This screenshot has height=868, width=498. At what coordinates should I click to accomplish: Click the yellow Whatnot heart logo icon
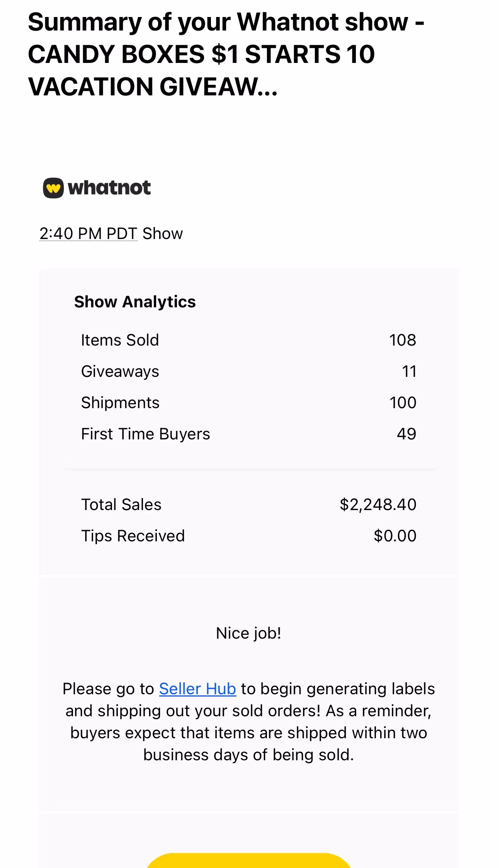tap(53, 188)
